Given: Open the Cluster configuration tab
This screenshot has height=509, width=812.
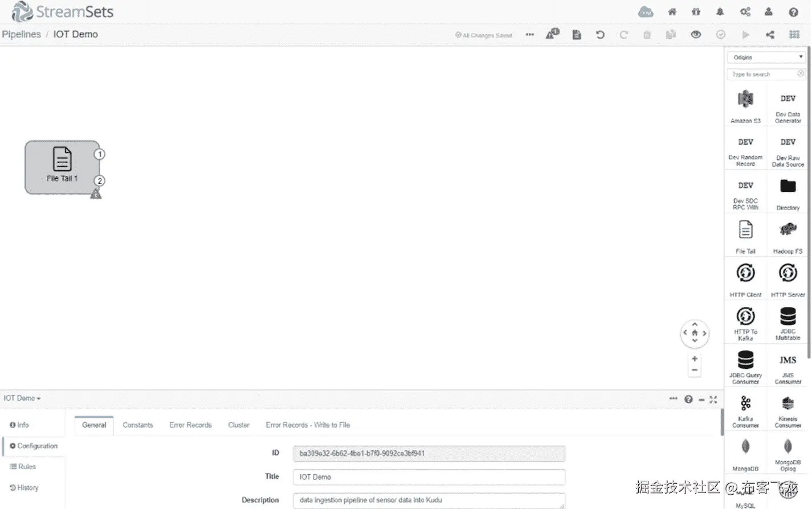Looking at the screenshot, I should (x=238, y=425).
